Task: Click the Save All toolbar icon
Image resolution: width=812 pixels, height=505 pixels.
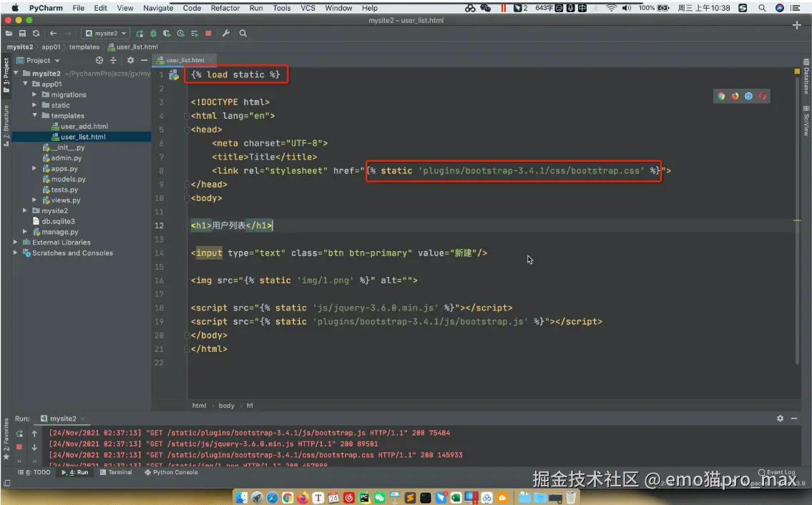Action: pos(22,33)
